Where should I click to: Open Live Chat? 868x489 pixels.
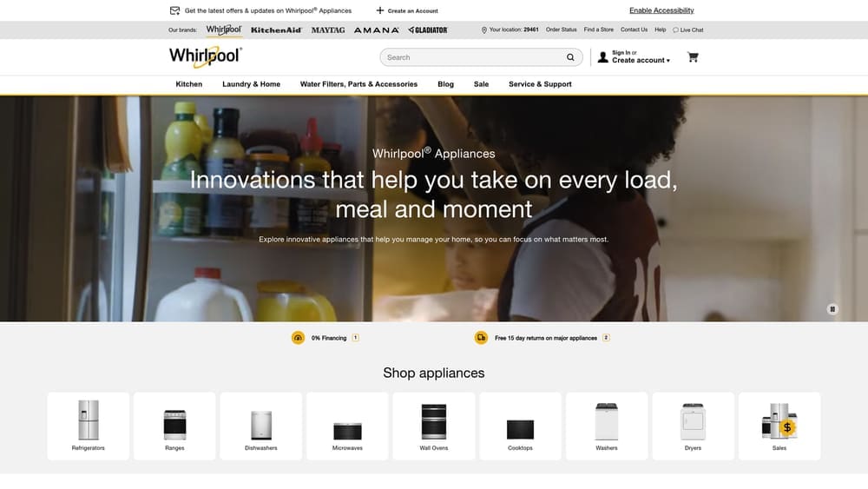point(687,30)
